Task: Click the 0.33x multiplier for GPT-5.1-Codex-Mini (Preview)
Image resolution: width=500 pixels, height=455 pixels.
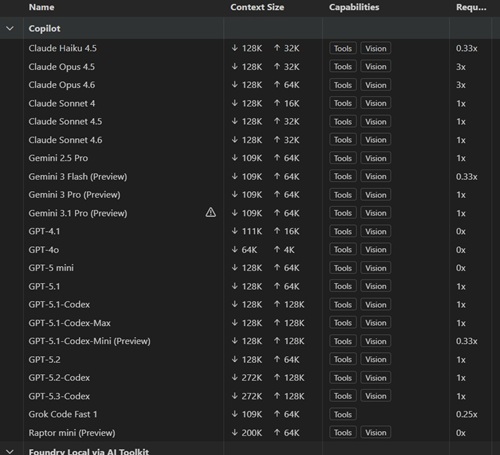Action: pos(467,341)
